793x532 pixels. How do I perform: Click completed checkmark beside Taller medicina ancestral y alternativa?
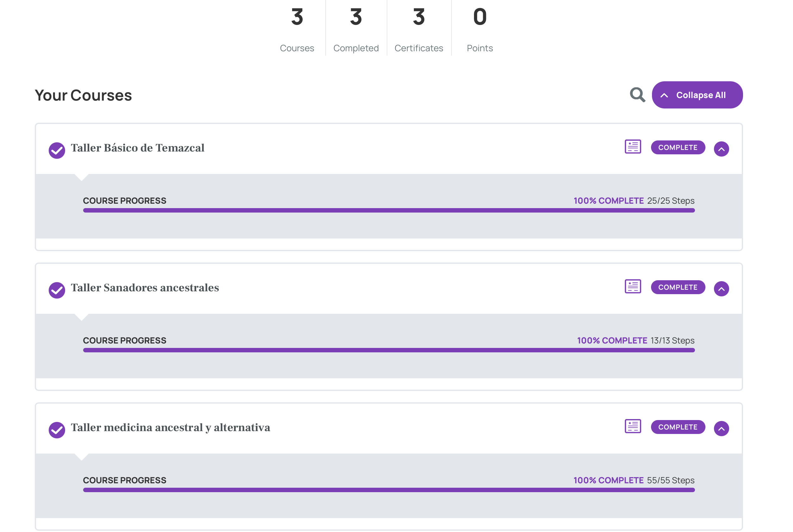coord(57,430)
